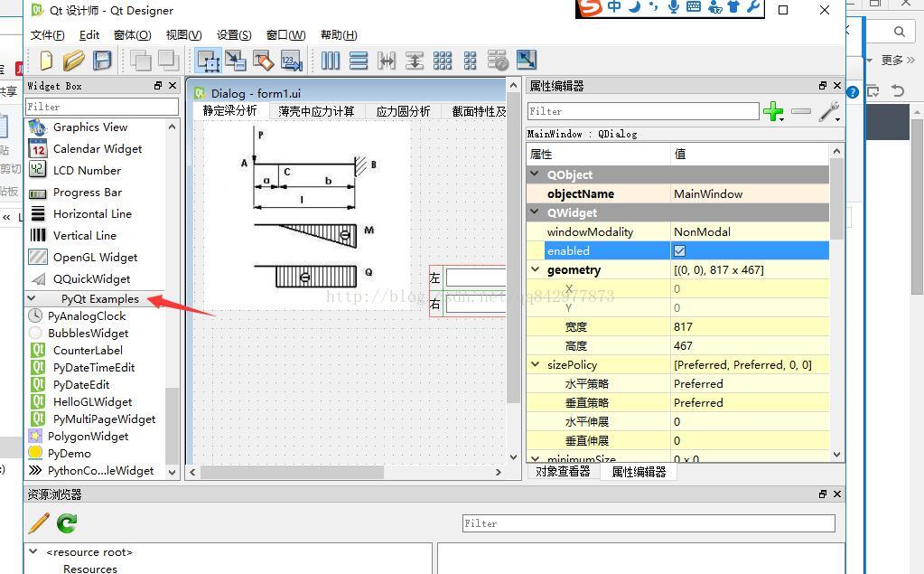Switch to Edit Tab Order mode
Viewport: 924px width, 574px height.
291,61
